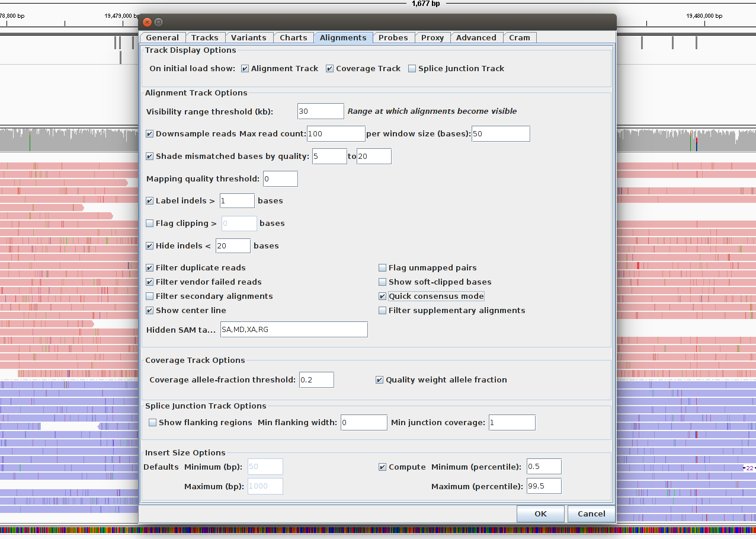The width and height of the screenshot is (756, 539).
Task: Click Coverage allele-fraction threshold field
Action: pos(316,380)
